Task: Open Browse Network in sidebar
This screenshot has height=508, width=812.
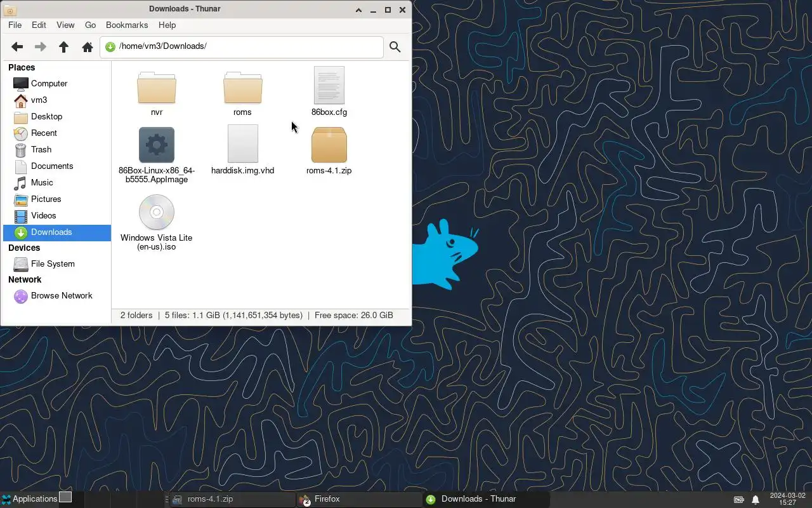Action: (57, 295)
